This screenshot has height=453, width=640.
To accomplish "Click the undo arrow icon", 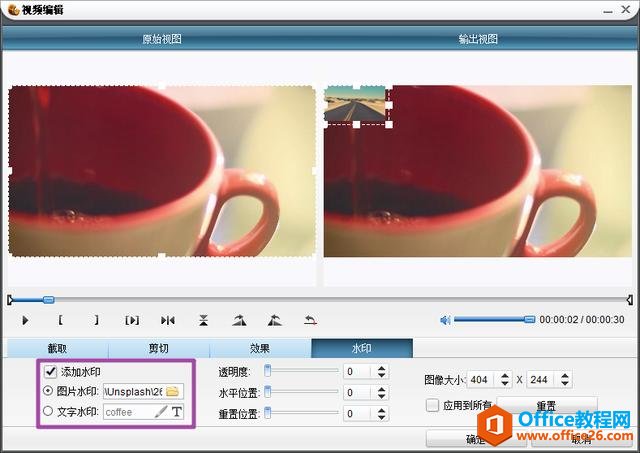I will [310, 320].
